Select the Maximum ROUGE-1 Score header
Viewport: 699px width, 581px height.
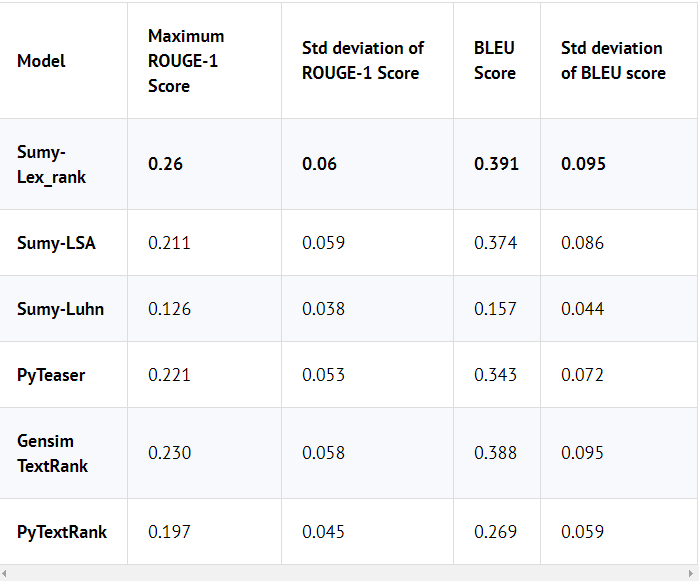tap(186, 61)
